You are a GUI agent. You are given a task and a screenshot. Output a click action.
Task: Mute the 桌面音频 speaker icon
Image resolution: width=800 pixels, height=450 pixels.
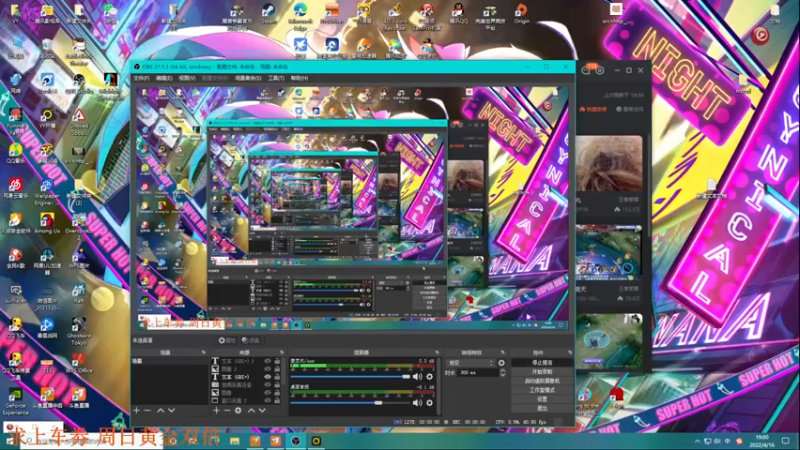click(417, 403)
